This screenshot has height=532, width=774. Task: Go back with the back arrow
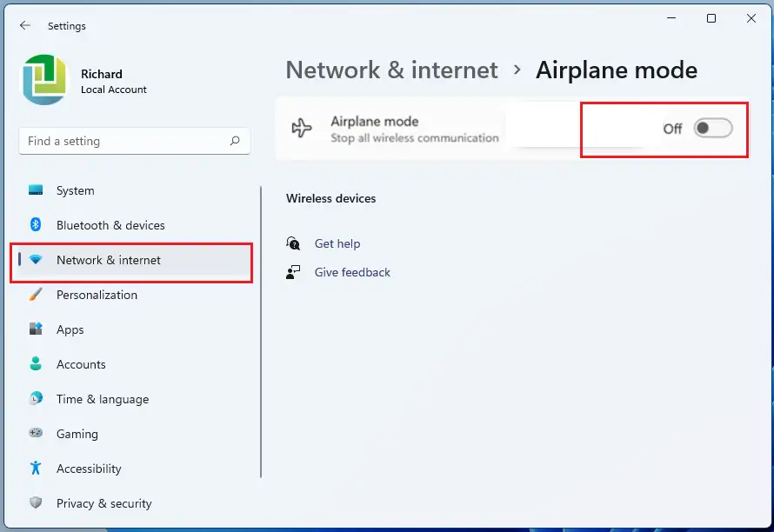tap(24, 26)
